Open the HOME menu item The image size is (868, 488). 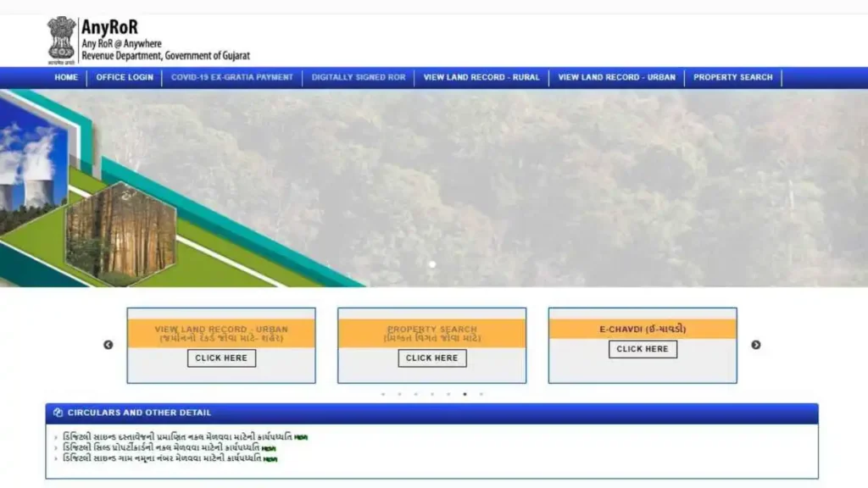pyautogui.click(x=66, y=77)
